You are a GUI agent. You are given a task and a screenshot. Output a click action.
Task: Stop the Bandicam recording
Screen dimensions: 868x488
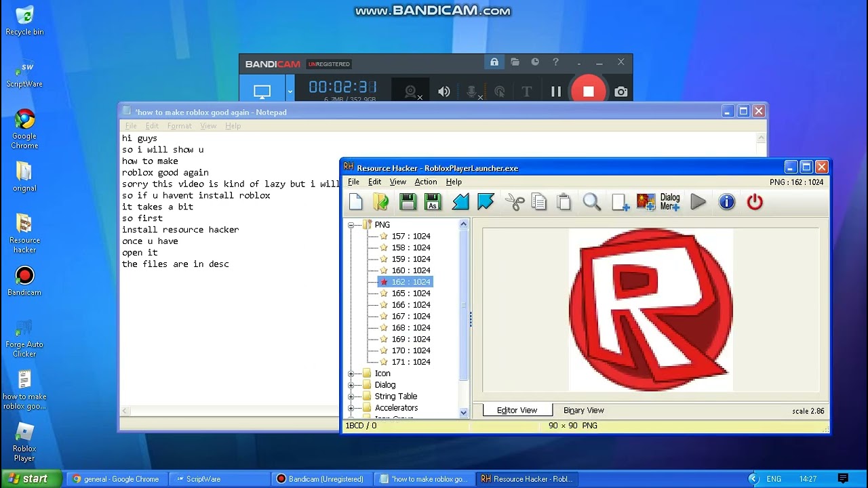point(588,91)
